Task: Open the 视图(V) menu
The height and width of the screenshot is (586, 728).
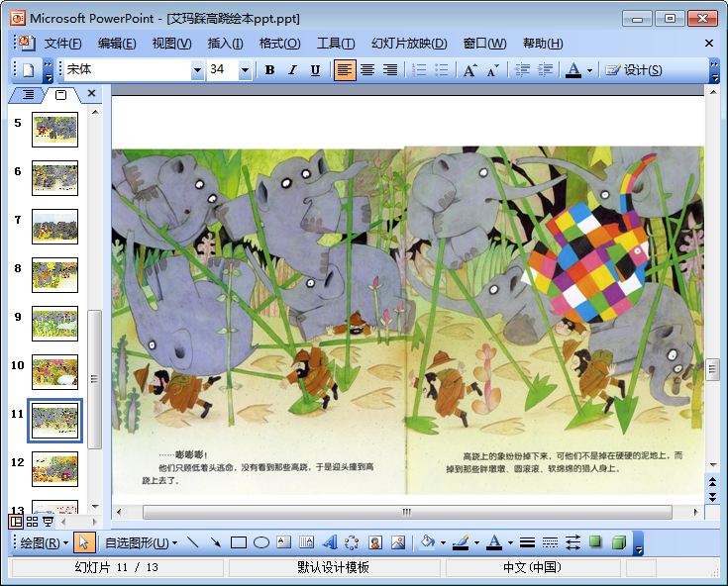Action: click(x=171, y=44)
